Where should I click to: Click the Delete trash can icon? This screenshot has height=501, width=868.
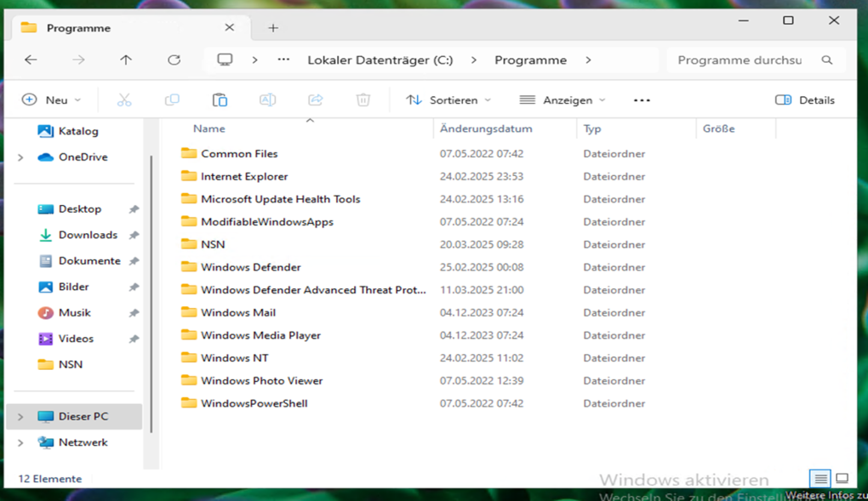(x=363, y=100)
